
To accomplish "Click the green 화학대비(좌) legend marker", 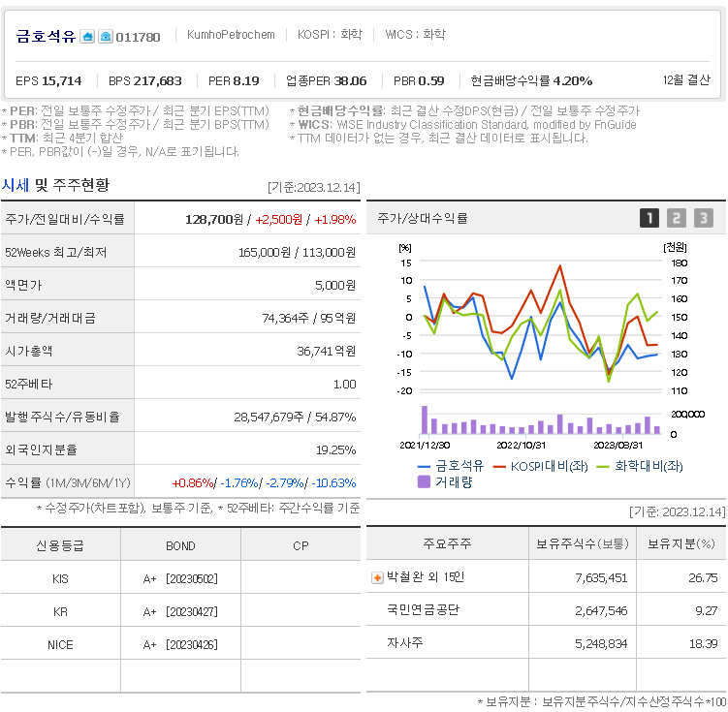I will [602, 467].
